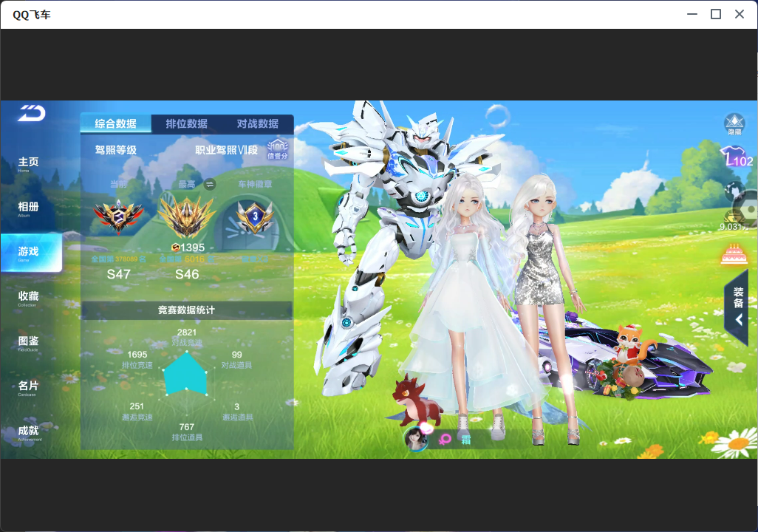Switch to the 排位数据 tab

[187, 124]
